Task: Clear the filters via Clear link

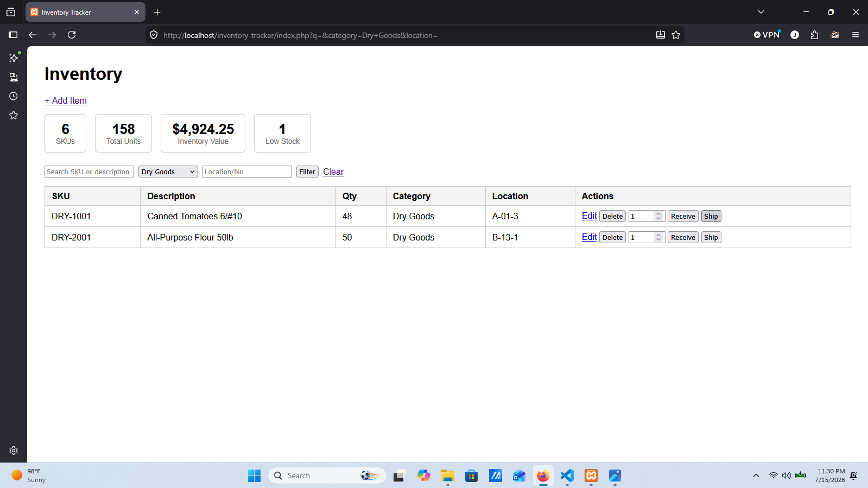Action: 333,172
